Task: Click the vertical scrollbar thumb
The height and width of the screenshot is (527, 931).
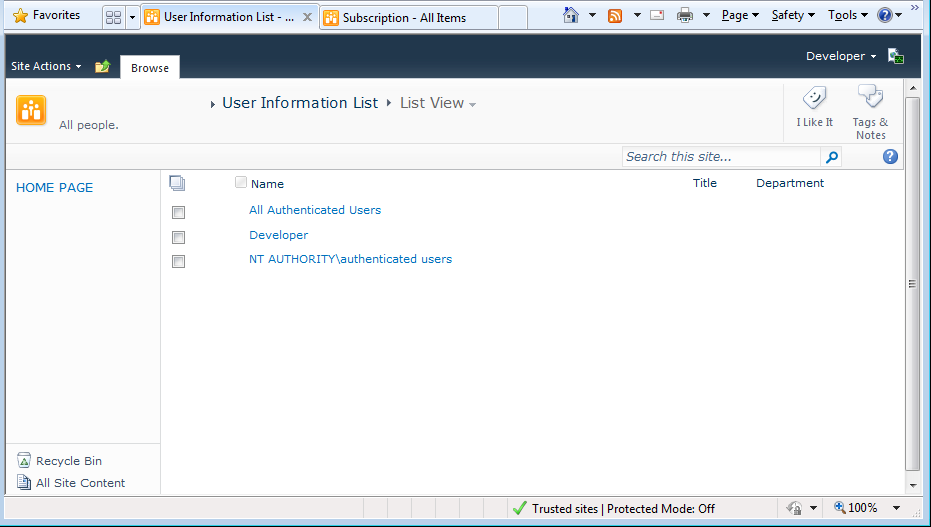Action: tap(913, 284)
